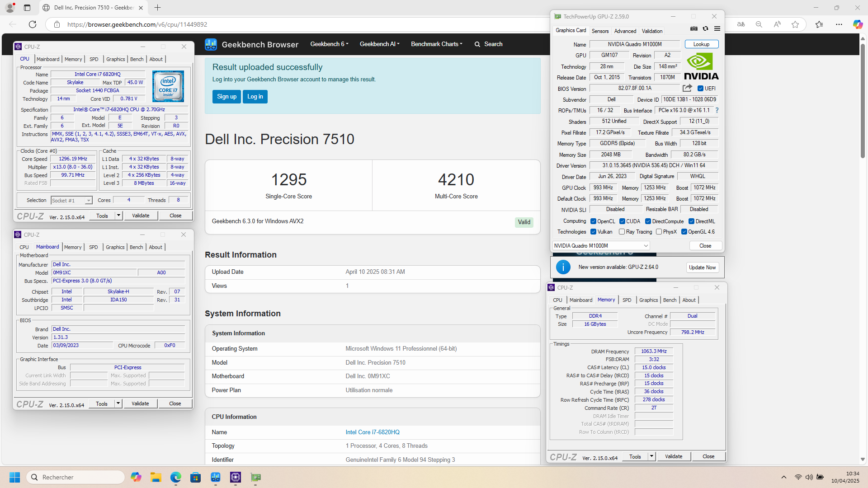Click the taskbar Rechercher search box
The image size is (868, 488).
point(75,477)
